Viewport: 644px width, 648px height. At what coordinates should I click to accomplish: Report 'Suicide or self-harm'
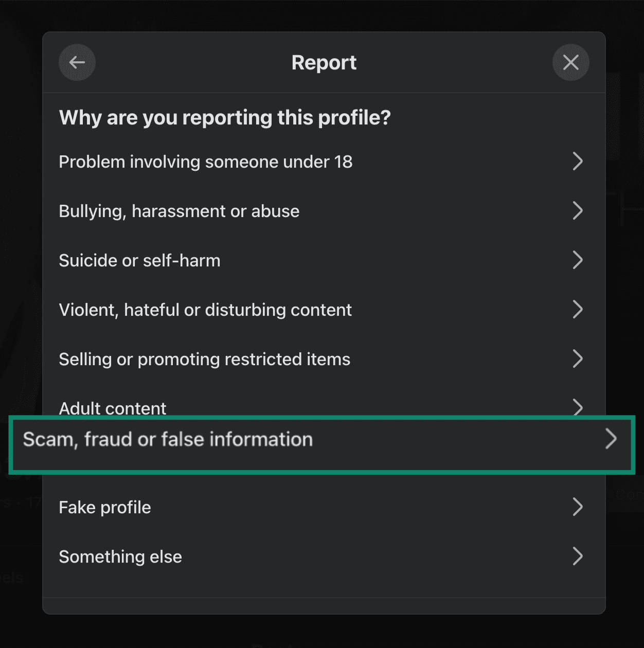[139, 260]
